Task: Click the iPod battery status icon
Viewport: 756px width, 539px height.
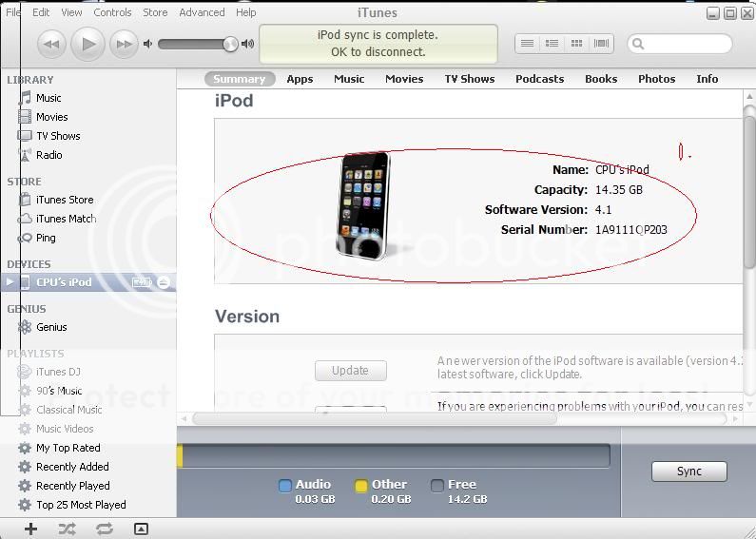Action: tap(142, 282)
